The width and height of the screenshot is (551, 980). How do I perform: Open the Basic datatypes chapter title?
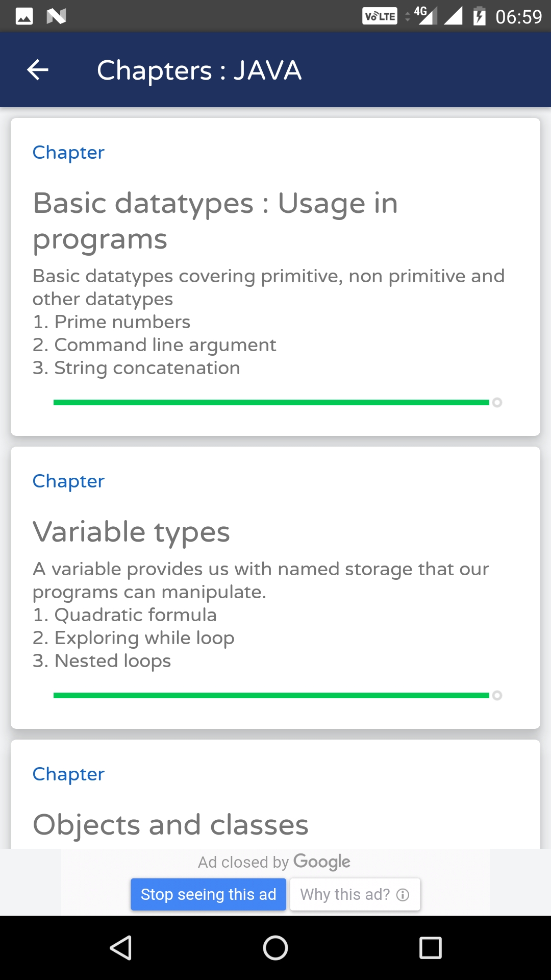point(215,220)
